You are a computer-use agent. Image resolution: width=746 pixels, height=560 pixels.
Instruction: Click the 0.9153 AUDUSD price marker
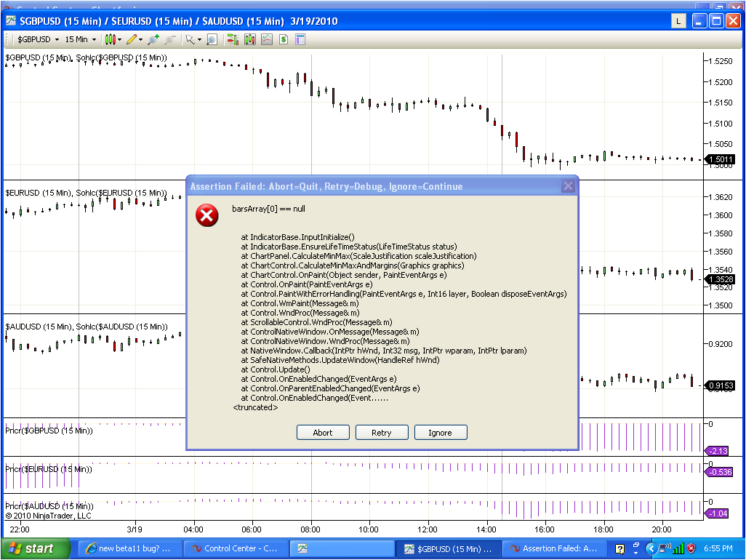(x=719, y=385)
